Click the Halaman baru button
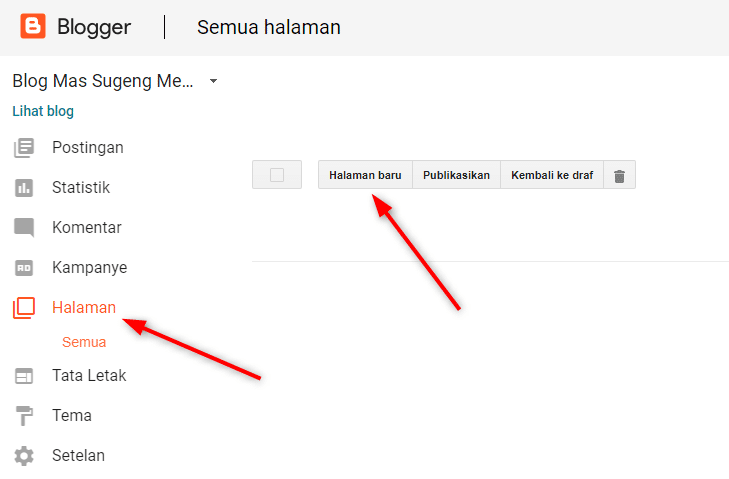This screenshot has width=729, height=479. tap(365, 175)
